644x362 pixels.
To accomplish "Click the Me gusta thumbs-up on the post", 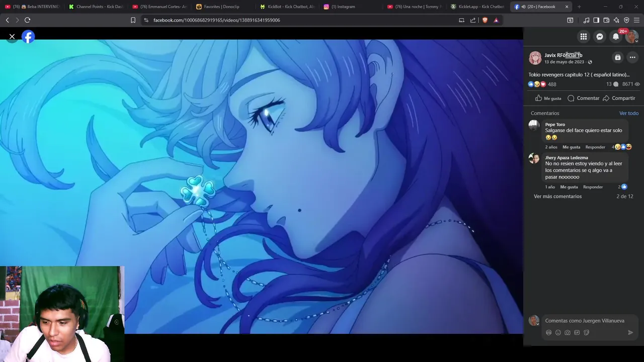I will tap(548, 98).
